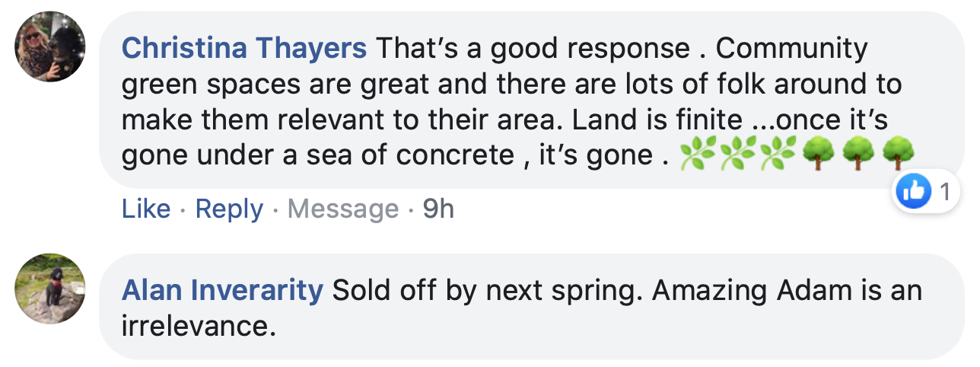Image resolution: width=980 pixels, height=367 pixels.
Task: Click the middle herb leaf emoji
Action: coord(736,155)
